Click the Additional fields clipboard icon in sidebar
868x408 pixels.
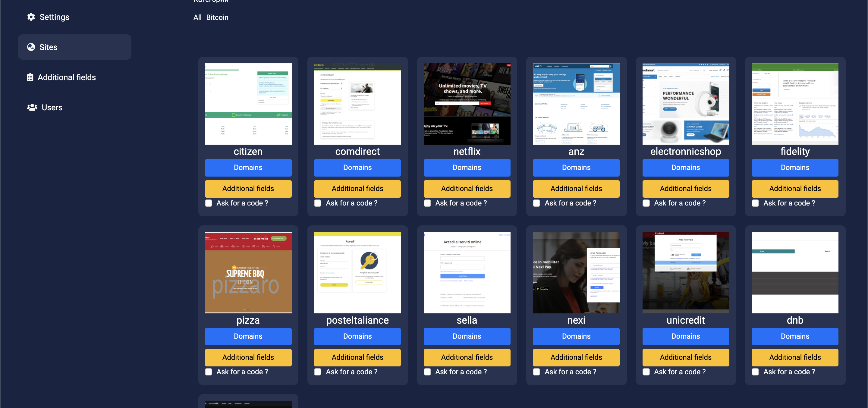tap(30, 77)
